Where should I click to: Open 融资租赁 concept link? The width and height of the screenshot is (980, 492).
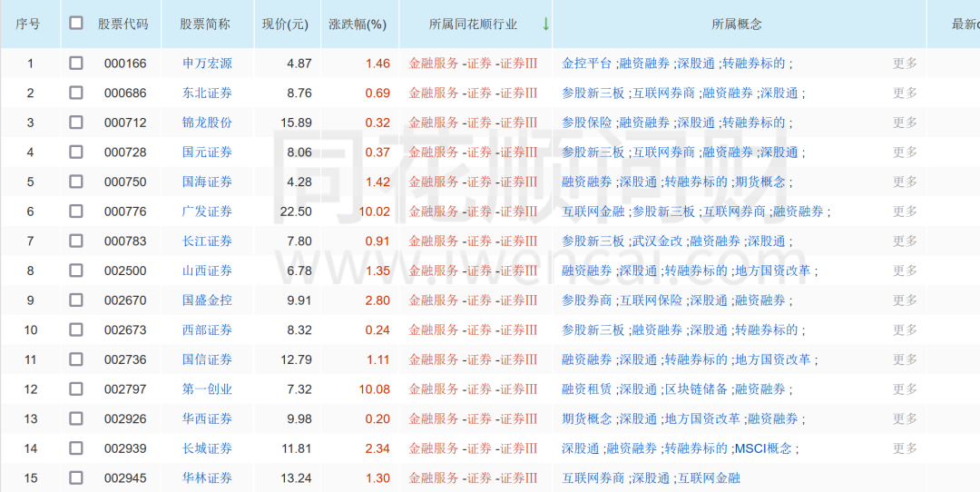point(587,389)
